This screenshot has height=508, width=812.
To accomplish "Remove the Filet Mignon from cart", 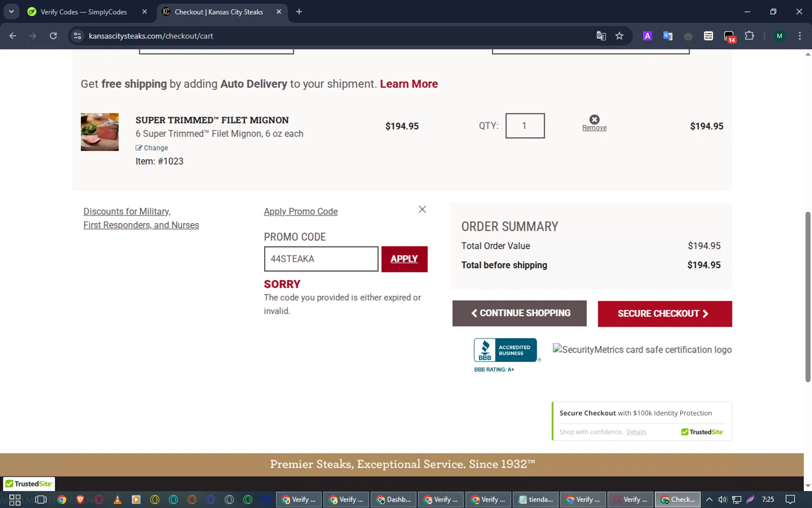I will [594, 123].
